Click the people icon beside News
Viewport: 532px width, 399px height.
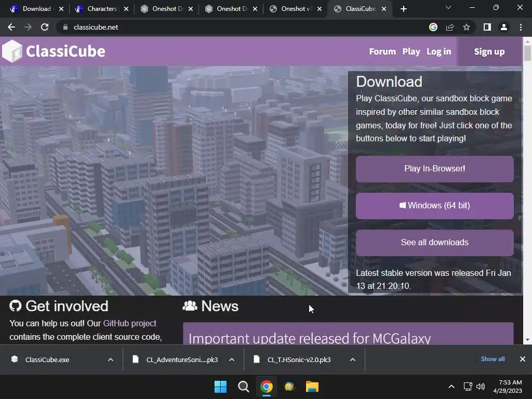pyautogui.click(x=190, y=305)
